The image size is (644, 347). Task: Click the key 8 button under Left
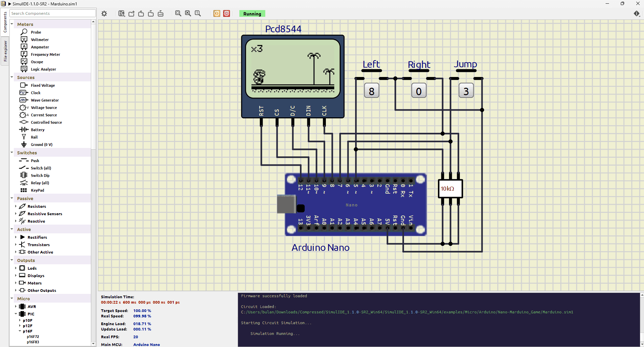(372, 91)
